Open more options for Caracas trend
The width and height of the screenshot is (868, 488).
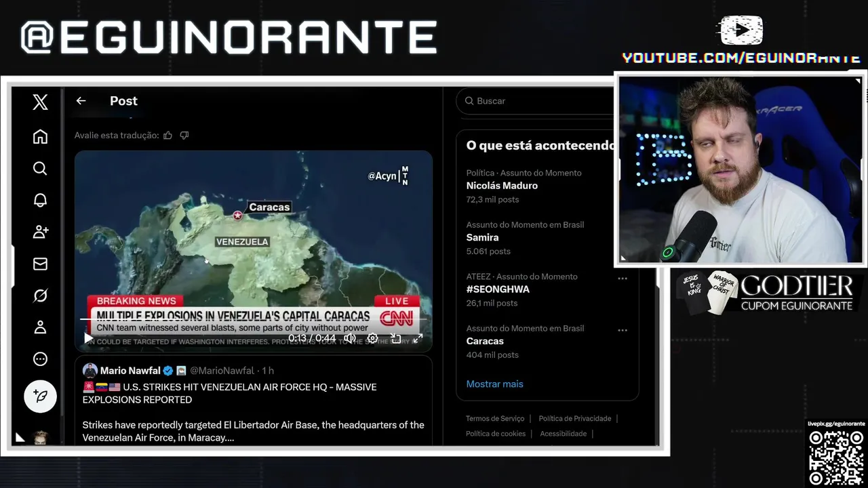click(623, 330)
